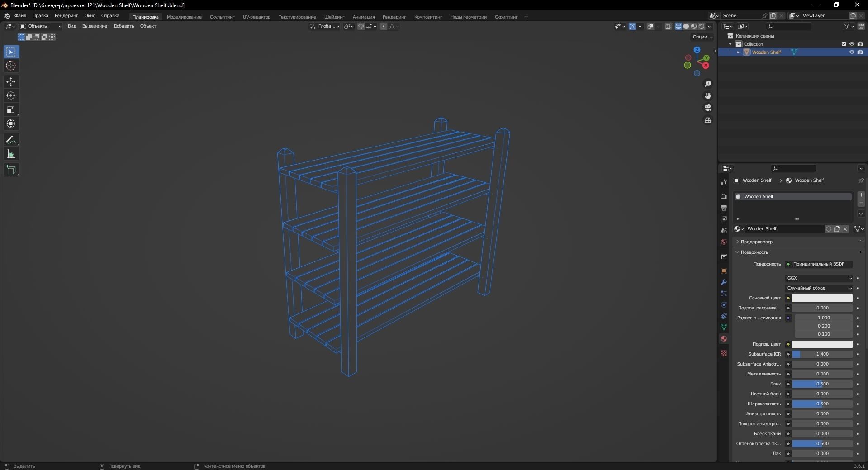
Task: Open the Scene properties tab
Action: click(724, 230)
